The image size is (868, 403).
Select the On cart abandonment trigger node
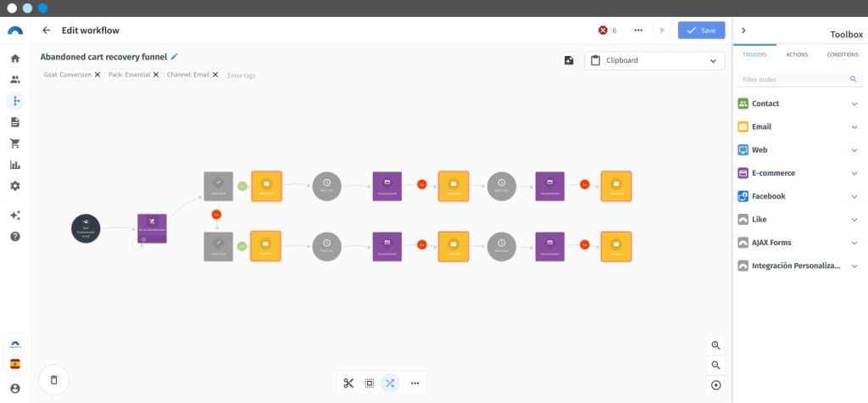pyautogui.click(x=152, y=228)
